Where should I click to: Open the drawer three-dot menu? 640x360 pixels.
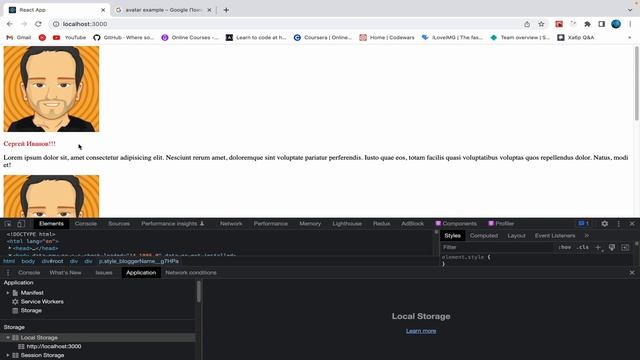(x=8, y=273)
